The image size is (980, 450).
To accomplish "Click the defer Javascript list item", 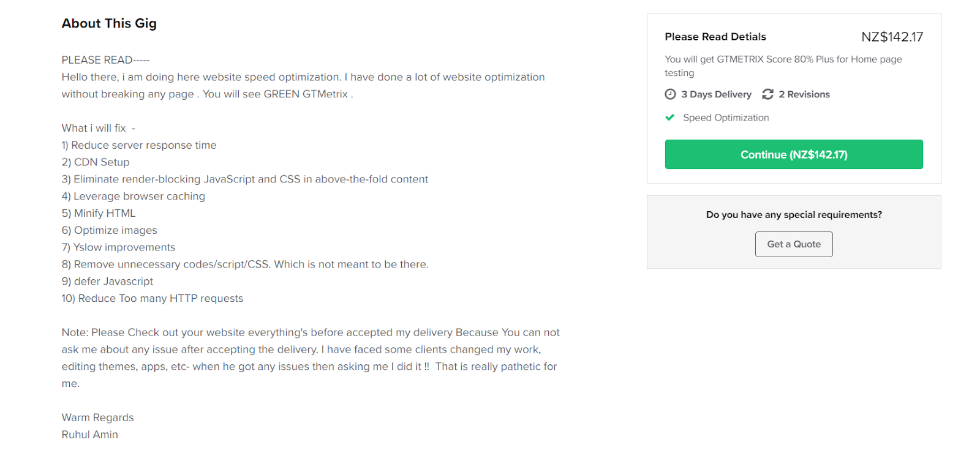I will (107, 282).
